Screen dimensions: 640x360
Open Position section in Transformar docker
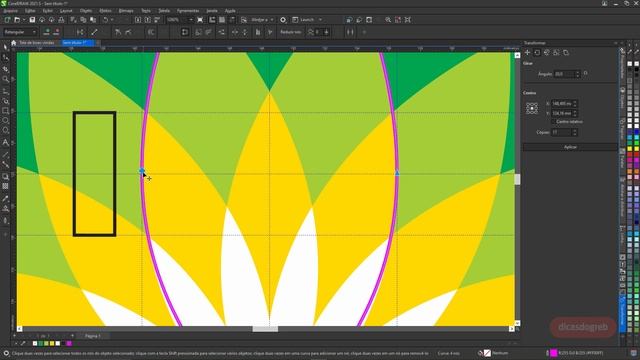(x=527, y=53)
